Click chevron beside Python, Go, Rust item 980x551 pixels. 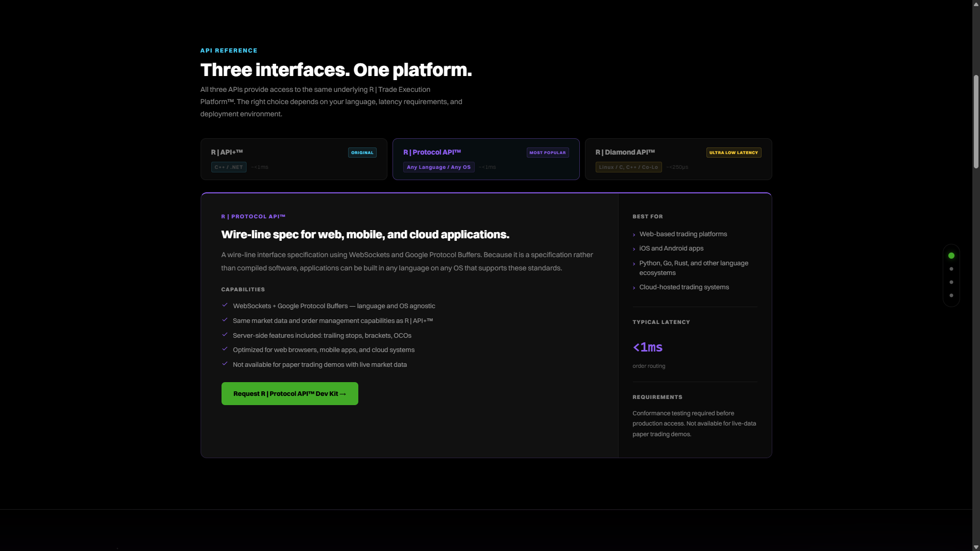[x=634, y=264]
